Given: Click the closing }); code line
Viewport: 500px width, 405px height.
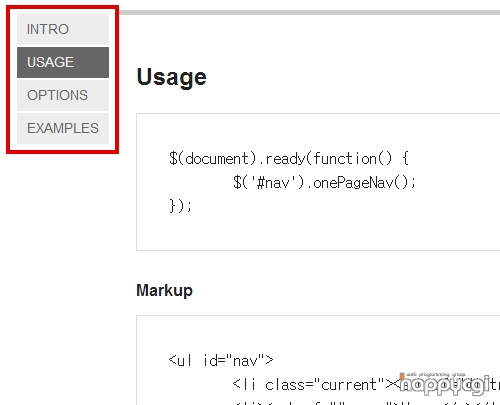Looking at the screenshot, I should pyautogui.click(x=180, y=206).
